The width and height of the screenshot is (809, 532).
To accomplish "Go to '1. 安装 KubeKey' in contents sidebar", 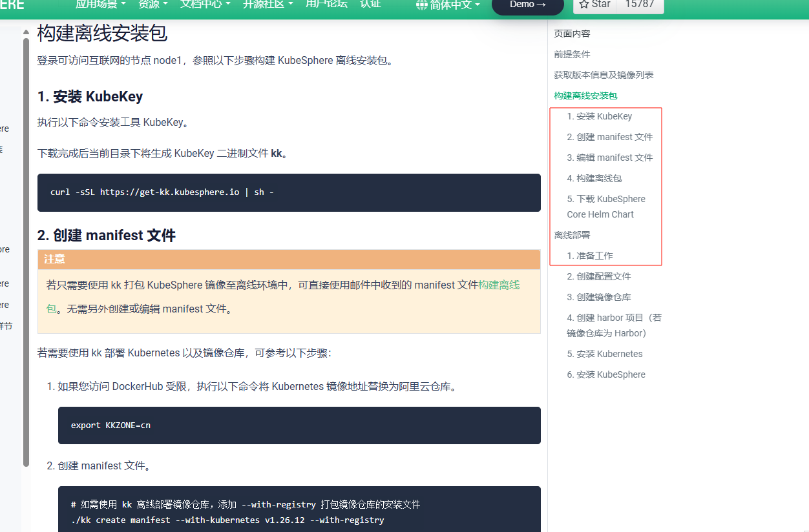I will 599,116.
